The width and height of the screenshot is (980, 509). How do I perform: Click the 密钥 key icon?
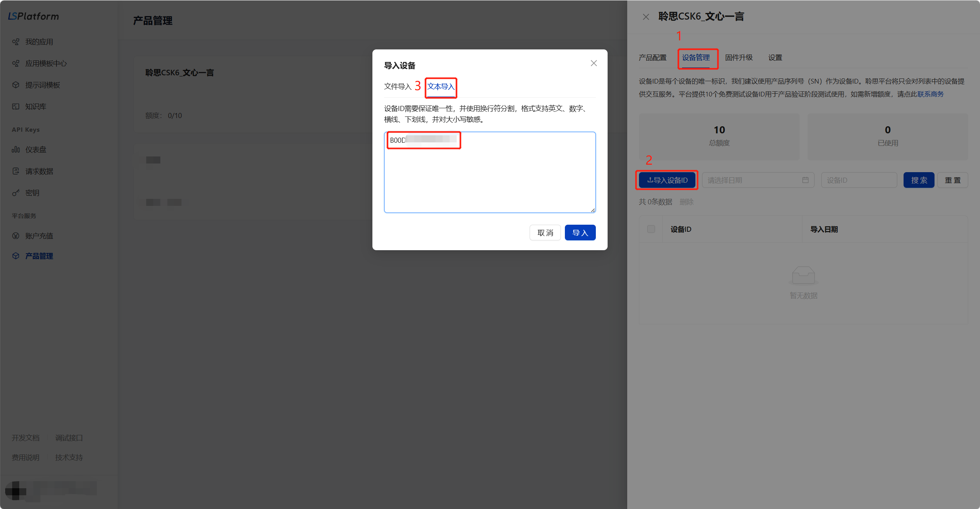pyautogui.click(x=16, y=193)
